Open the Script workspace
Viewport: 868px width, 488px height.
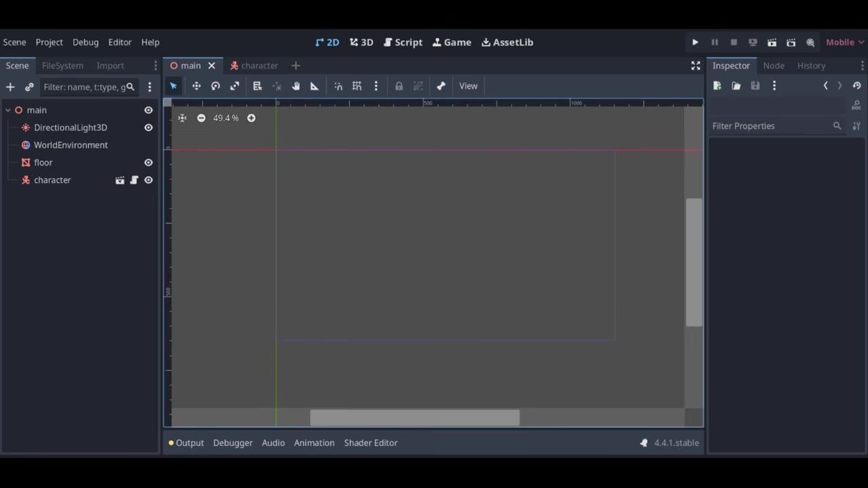(x=403, y=42)
